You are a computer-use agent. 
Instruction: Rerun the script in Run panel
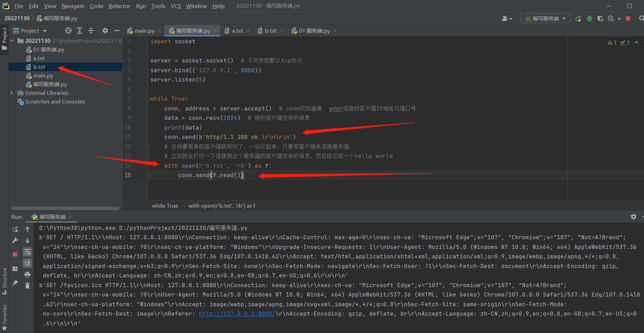click(x=15, y=229)
